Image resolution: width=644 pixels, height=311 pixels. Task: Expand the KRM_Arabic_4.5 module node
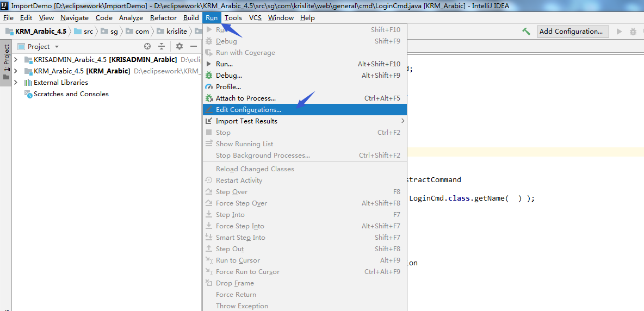click(16, 71)
